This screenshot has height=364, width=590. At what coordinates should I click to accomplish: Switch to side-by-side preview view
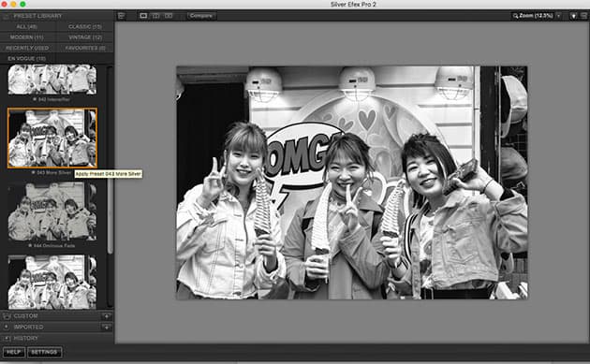pos(169,16)
